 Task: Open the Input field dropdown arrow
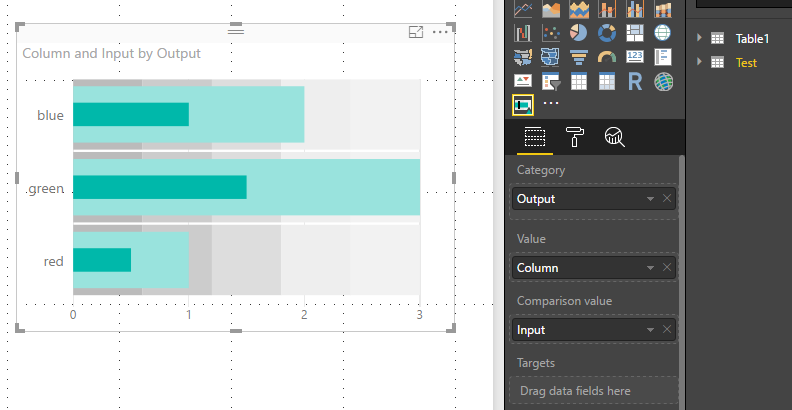coord(650,330)
